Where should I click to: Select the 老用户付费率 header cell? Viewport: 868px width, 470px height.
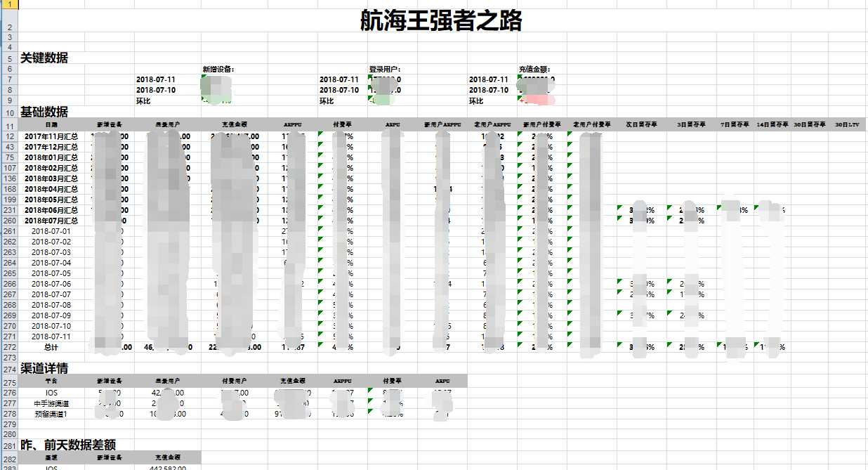591,125
